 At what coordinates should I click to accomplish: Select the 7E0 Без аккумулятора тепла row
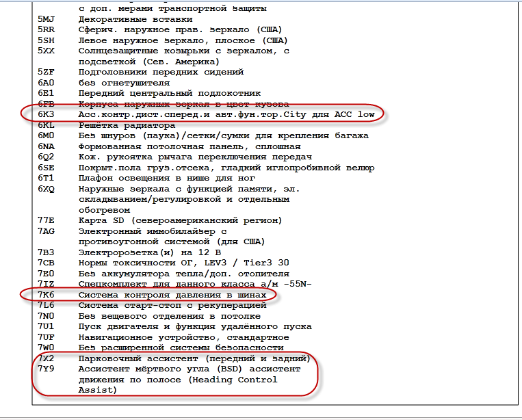tap(164, 274)
